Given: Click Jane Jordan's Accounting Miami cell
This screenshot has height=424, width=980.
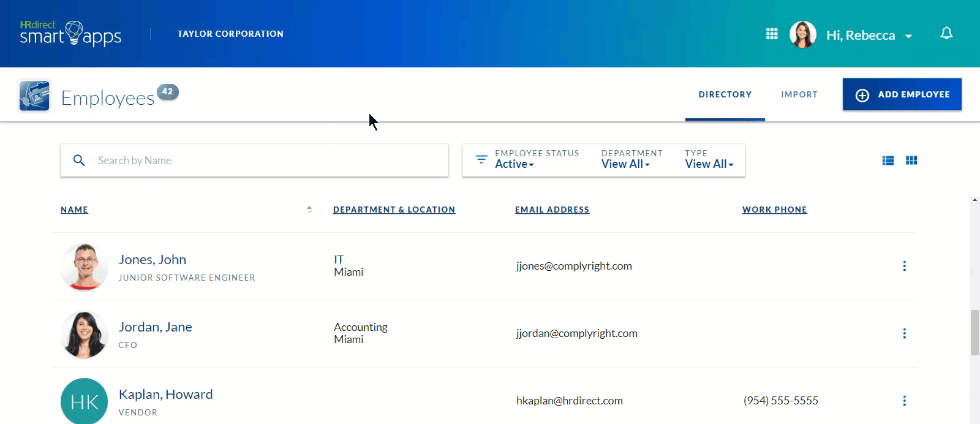Looking at the screenshot, I should (x=361, y=333).
